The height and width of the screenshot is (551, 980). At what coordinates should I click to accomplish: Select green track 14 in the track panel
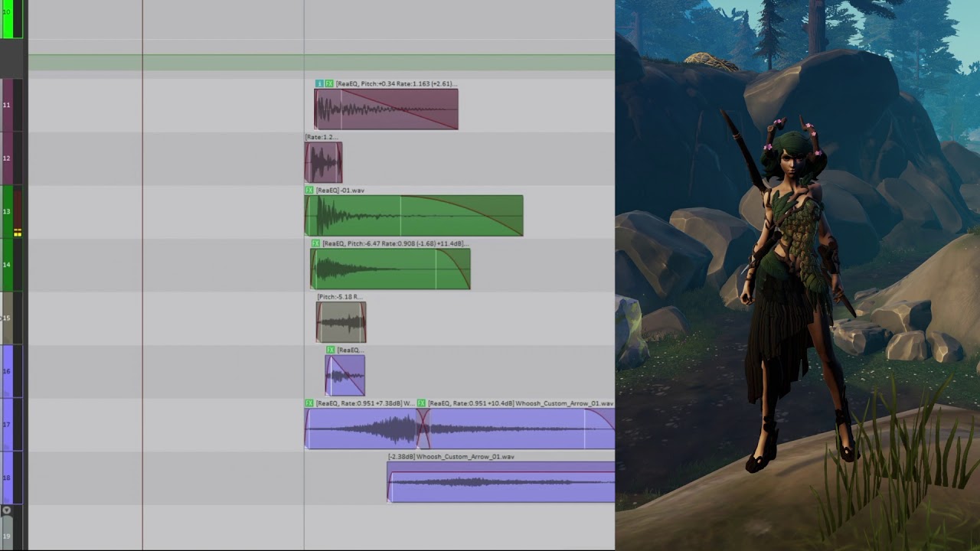click(x=7, y=265)
